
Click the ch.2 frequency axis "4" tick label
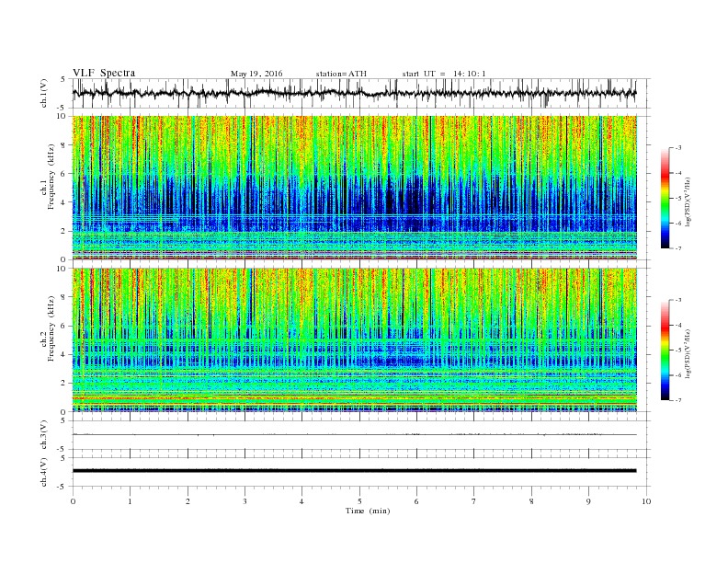tap(64, 354)
